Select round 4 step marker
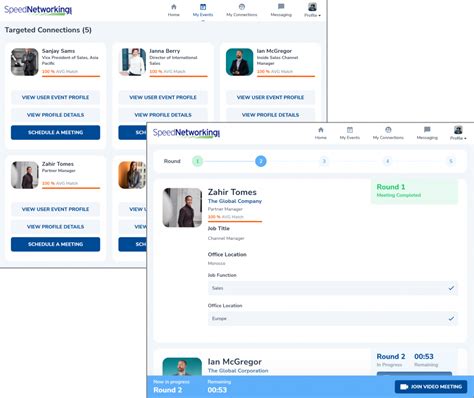This screenshot has width=474, height=398. pos(387,161)
